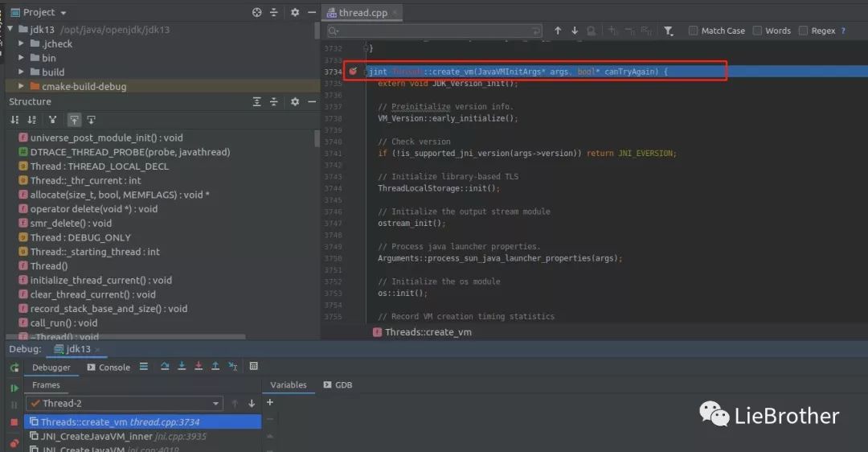Expand the .jcheck folder
Screen dimensions: 868x452
[21, 43]
